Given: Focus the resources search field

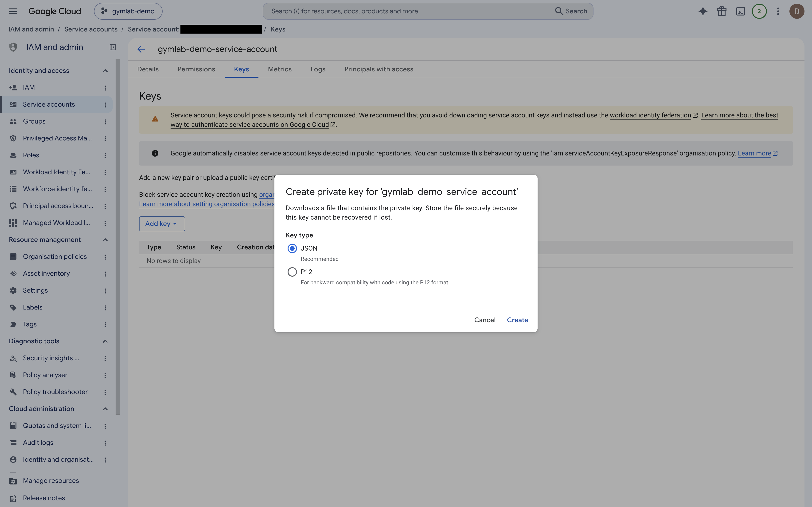Looking at the screenshot, I should [409, 11].
